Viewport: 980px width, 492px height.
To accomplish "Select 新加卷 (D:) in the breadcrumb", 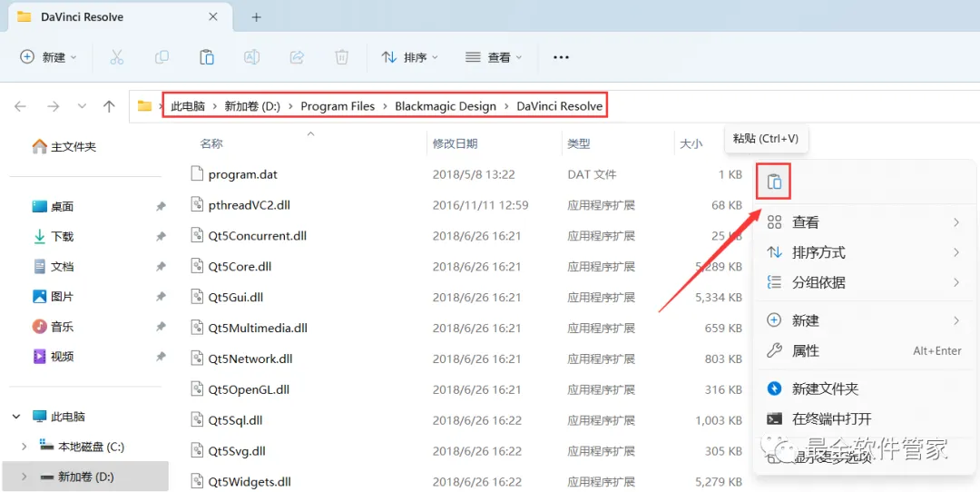I will coord(252,106).
